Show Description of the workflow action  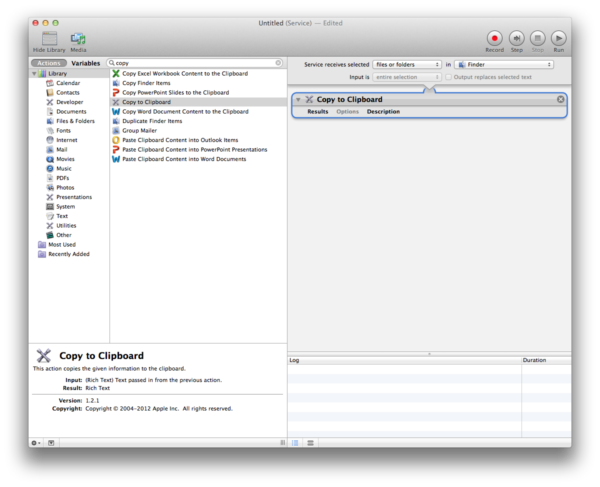click(383, 112)
